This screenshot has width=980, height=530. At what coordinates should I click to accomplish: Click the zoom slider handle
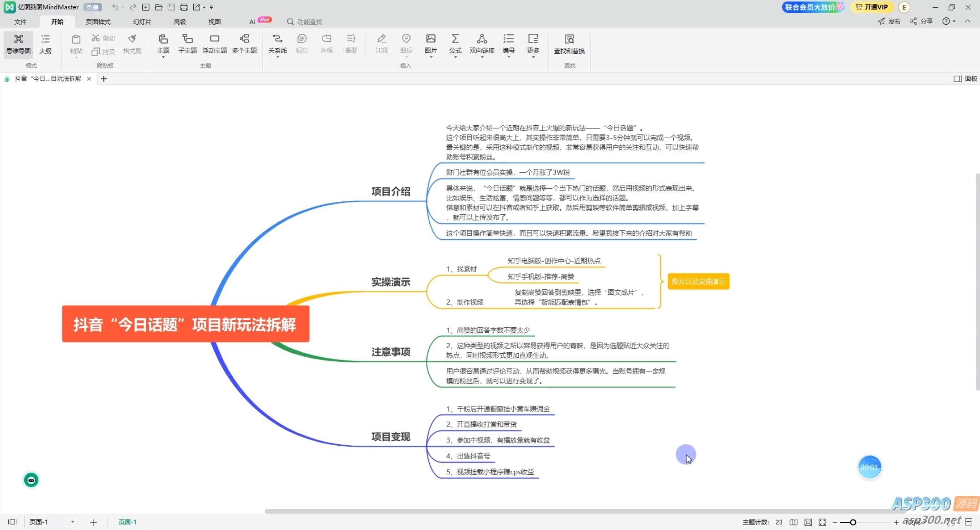coord(853,522)
